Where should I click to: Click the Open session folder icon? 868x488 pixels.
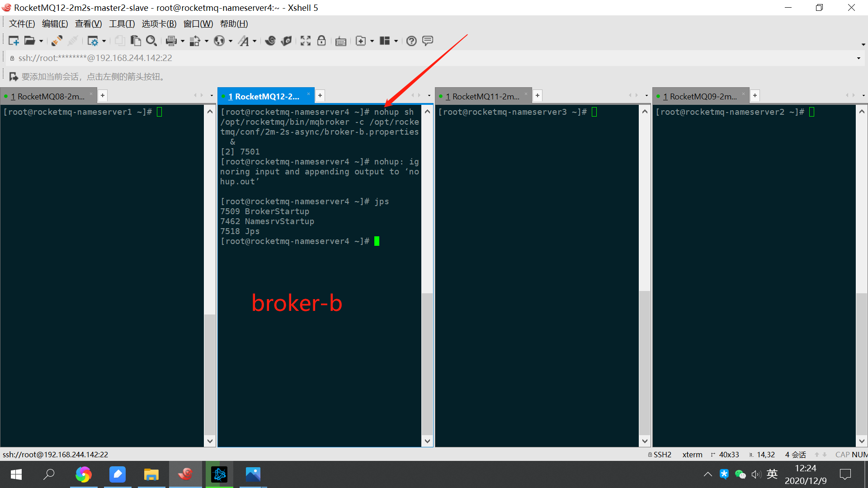(x=29, y=41)
